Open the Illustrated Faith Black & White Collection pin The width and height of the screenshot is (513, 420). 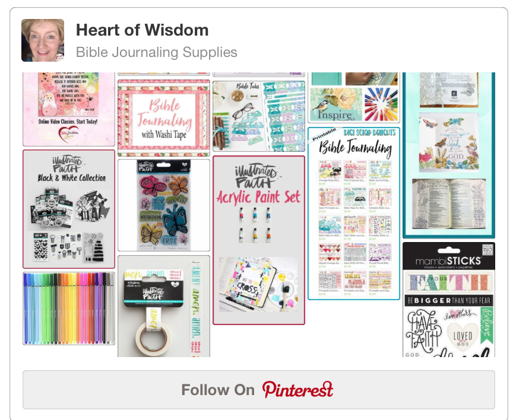(69, 209)
